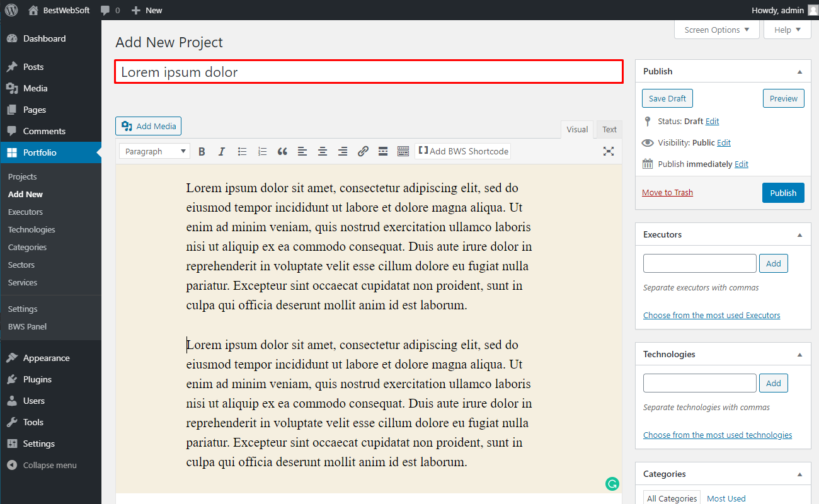Click the Executors text input field

[699, 263]
